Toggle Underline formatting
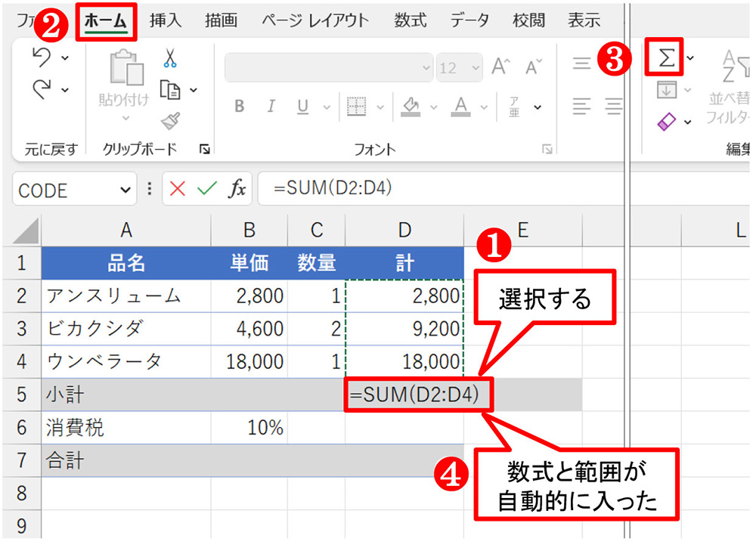This screenshot has width=756, height=551. pos(302,107)
